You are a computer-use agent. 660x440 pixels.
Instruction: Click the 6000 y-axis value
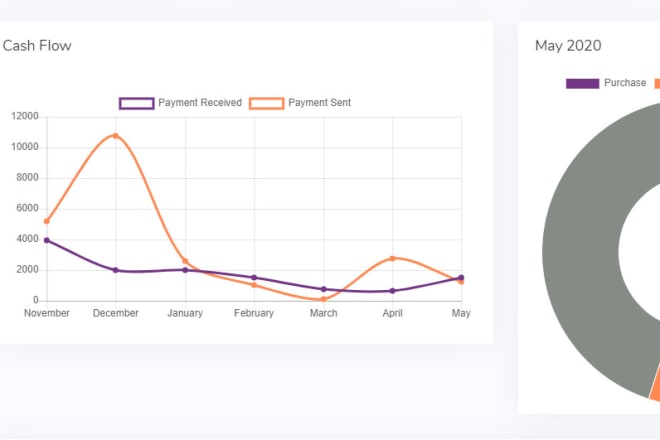(x=27, y=208)
